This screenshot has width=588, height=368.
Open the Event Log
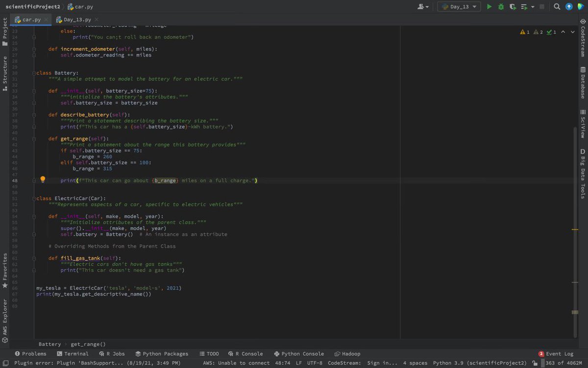coord(556,354)
